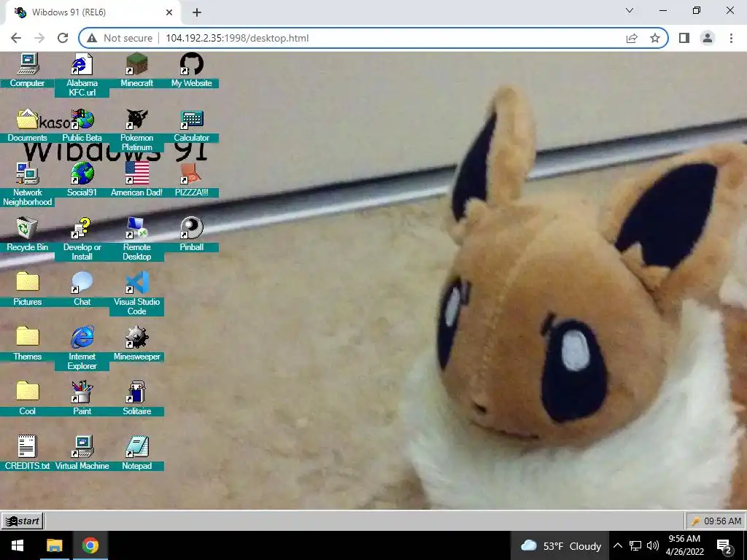This screenshot has height=560, width=747.
Task: Click the Not secure site warning
Action: click(x=120, y=38)
